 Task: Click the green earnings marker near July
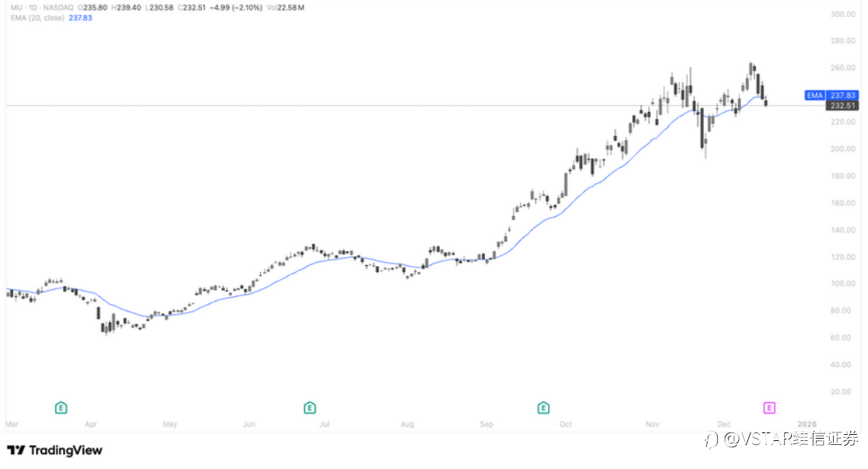pyautogui.click(x=310, y=408)
